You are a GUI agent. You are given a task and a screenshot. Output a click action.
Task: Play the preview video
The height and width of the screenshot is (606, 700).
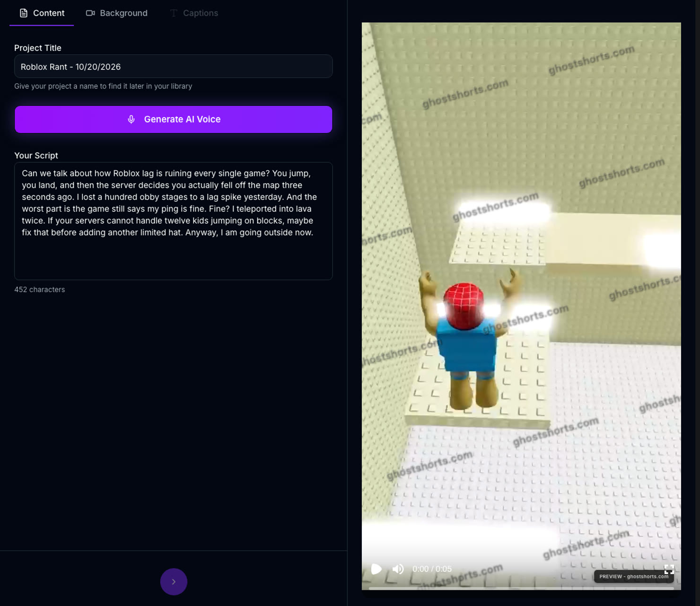pos(376,569)
